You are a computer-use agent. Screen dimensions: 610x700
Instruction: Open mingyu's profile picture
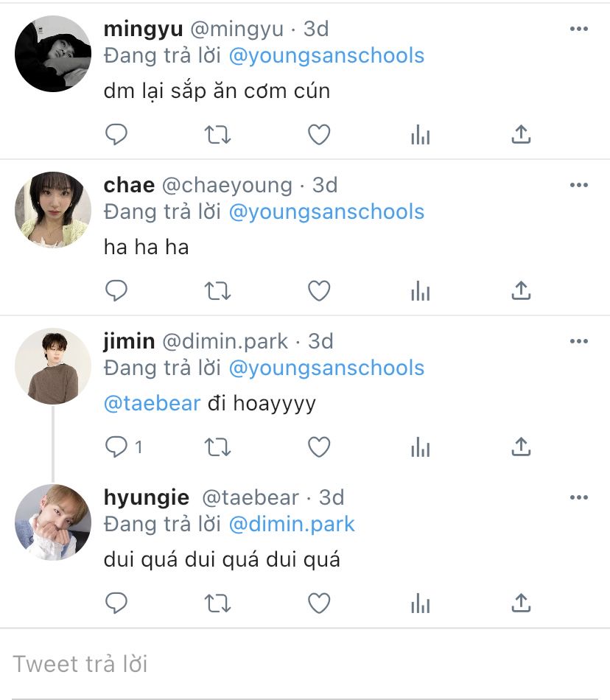[53, 54]
